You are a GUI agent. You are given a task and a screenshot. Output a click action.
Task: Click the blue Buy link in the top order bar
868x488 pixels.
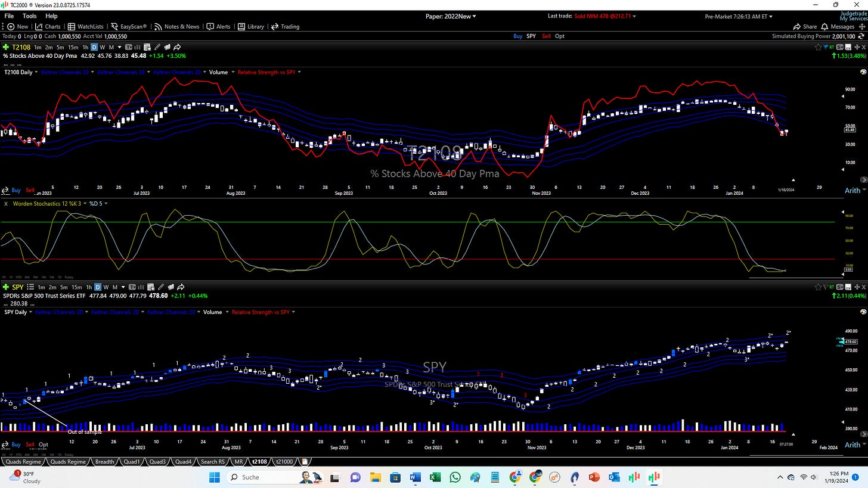(518, 36)
